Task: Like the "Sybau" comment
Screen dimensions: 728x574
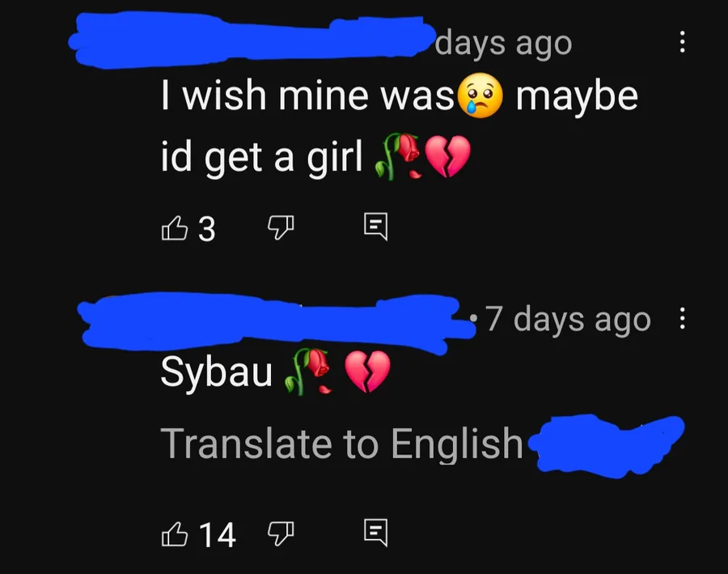Action: point(175,534)
